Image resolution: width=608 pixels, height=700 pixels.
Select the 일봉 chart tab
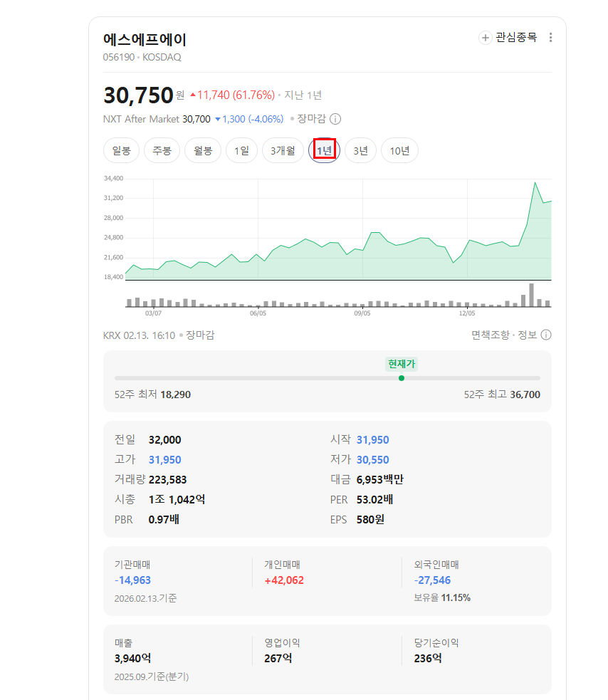(122, 151)
